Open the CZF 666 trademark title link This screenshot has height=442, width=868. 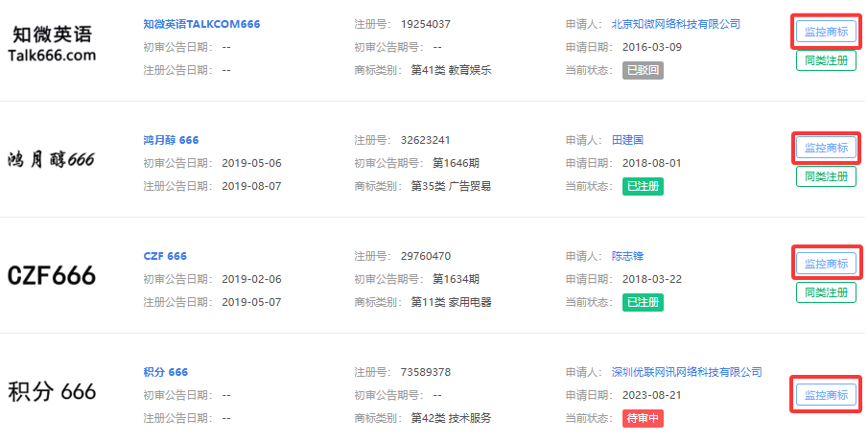point(165,256)
